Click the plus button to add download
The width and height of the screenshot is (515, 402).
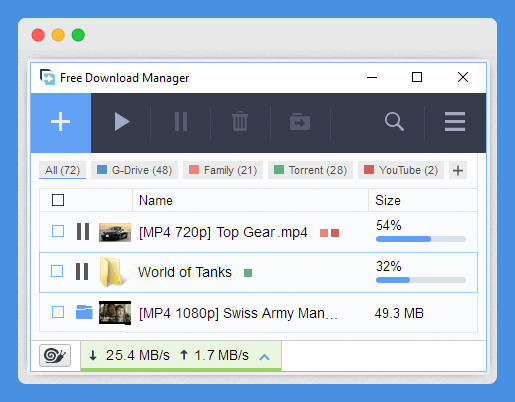(x=61, y=122)
